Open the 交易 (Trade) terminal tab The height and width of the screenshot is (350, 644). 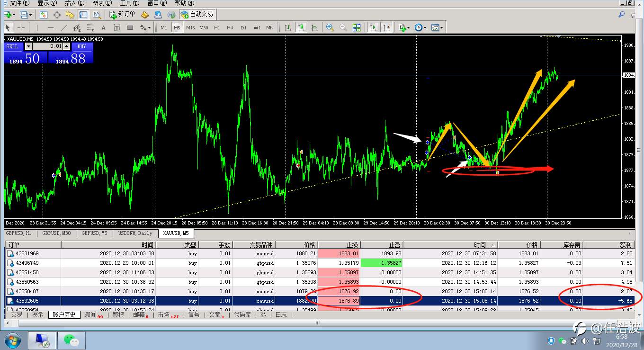pos(17,314)
